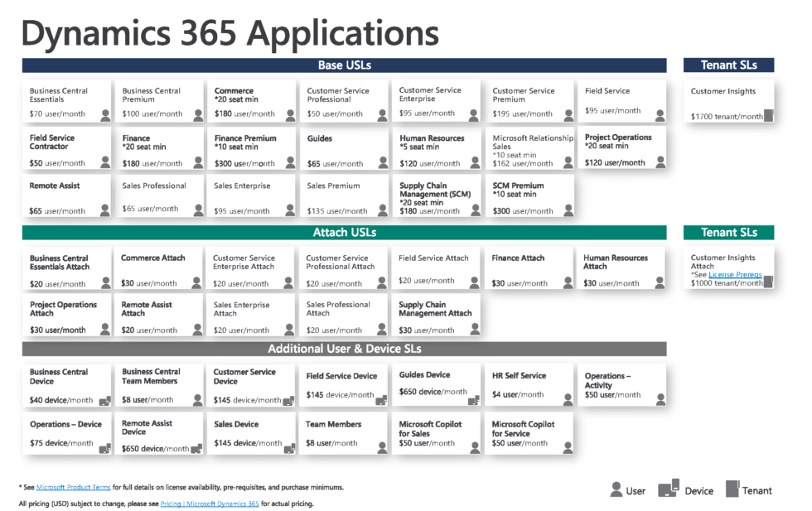Click user icon on Finance Premium card
Image resolution: width=812 pixels, height=511 pixels.
[x=290, y=162]
